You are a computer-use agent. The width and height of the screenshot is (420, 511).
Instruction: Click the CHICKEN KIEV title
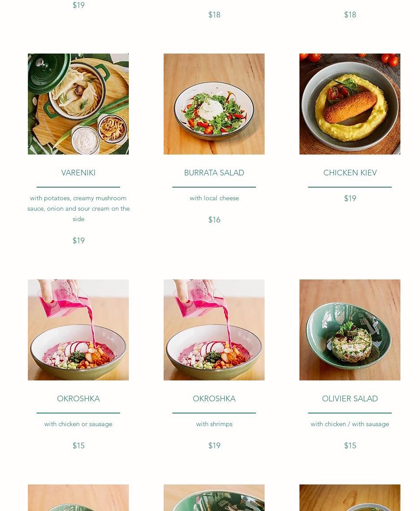[x=350, y=173]
